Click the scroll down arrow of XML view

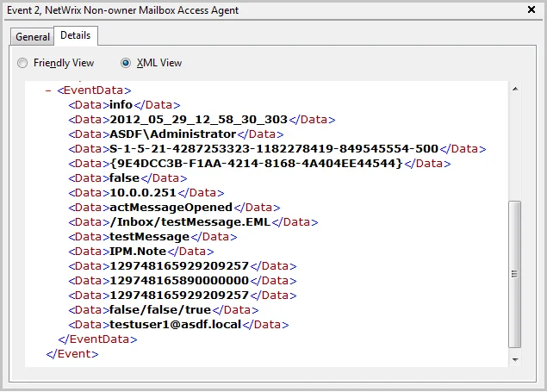515,359
